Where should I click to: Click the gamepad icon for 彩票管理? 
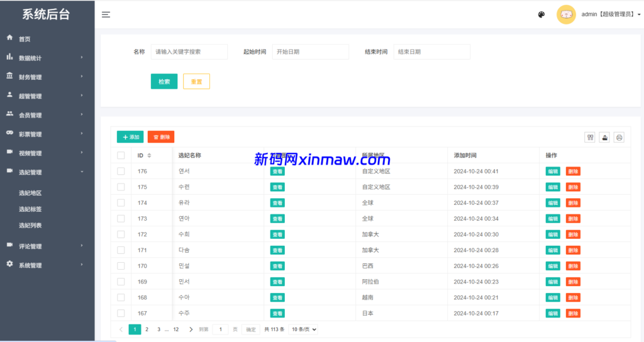(x=9, y=133)
